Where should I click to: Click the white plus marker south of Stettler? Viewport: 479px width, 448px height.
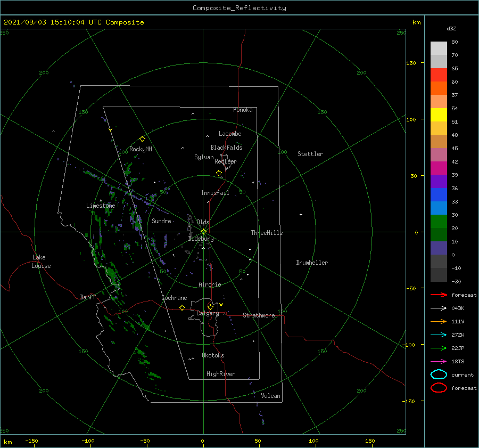coord(301,214)
